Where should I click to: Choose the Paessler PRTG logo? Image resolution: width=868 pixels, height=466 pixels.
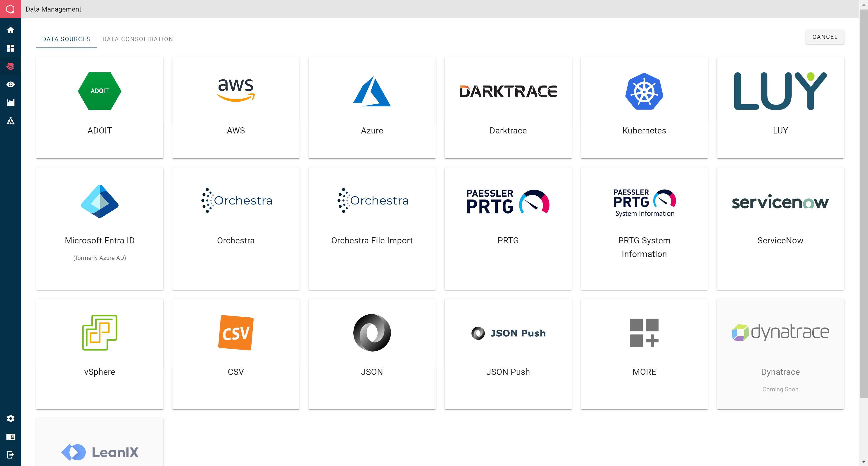[x=508, y=202]
